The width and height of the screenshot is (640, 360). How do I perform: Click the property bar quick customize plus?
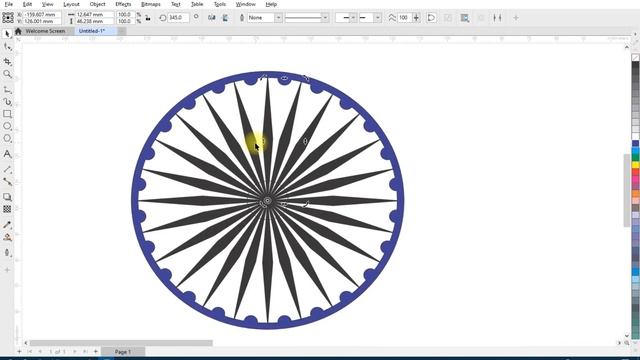(x=516, y=18)
